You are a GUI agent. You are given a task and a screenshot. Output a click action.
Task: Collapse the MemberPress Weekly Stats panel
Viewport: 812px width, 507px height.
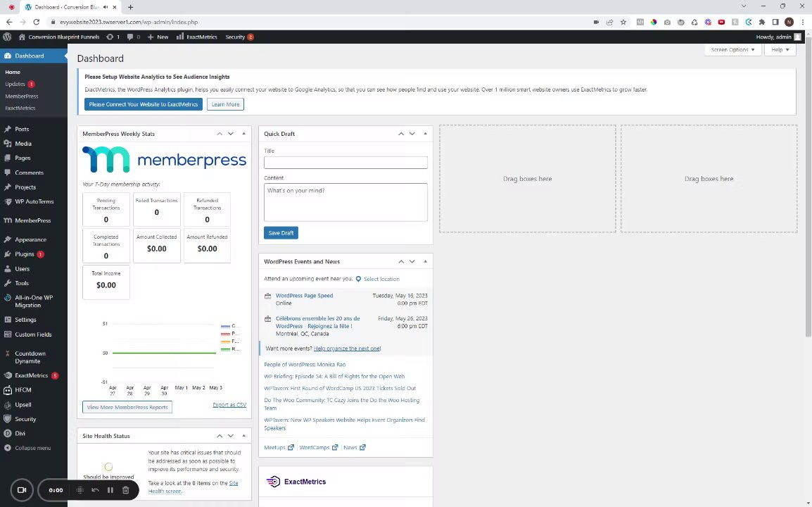pos(244,134)
